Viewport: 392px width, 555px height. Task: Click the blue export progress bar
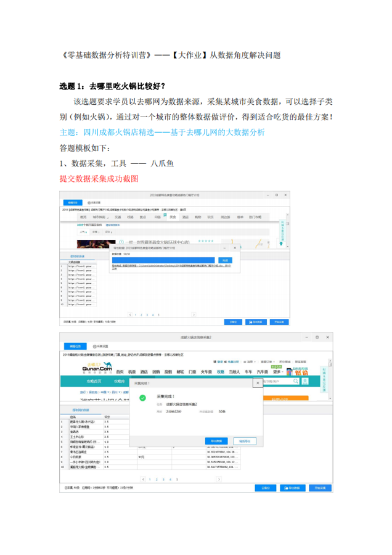point(163,260)
